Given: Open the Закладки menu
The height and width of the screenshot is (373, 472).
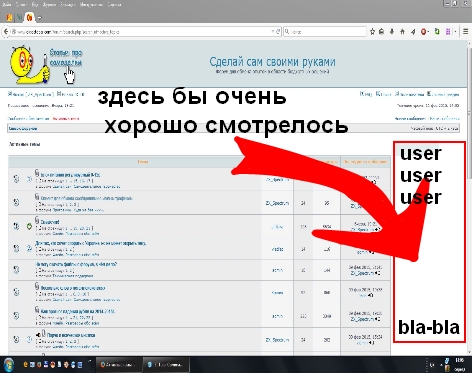Looking at the screenshot, I should pos(68,5).
